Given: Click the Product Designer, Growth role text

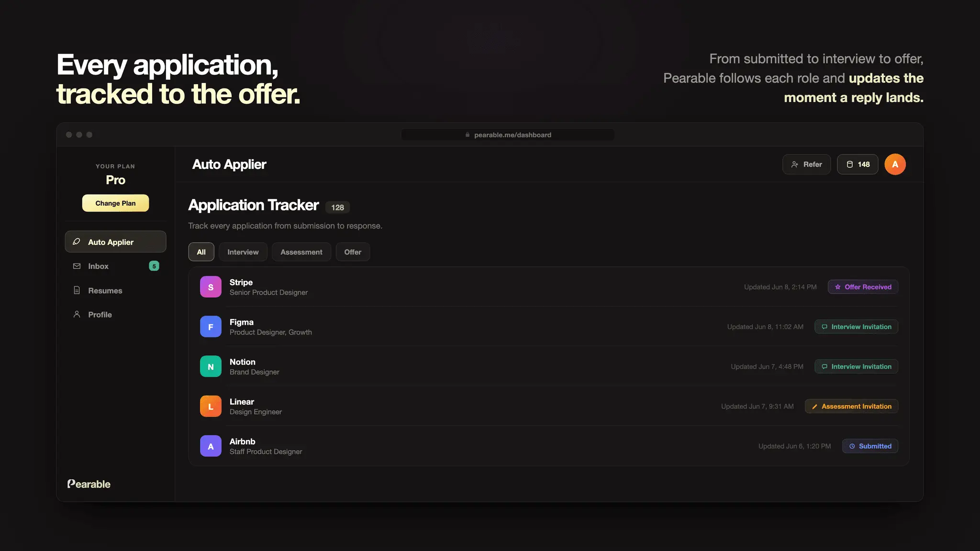Looking at the screenshot, I should pyautogui.click(x=270, y=332).
